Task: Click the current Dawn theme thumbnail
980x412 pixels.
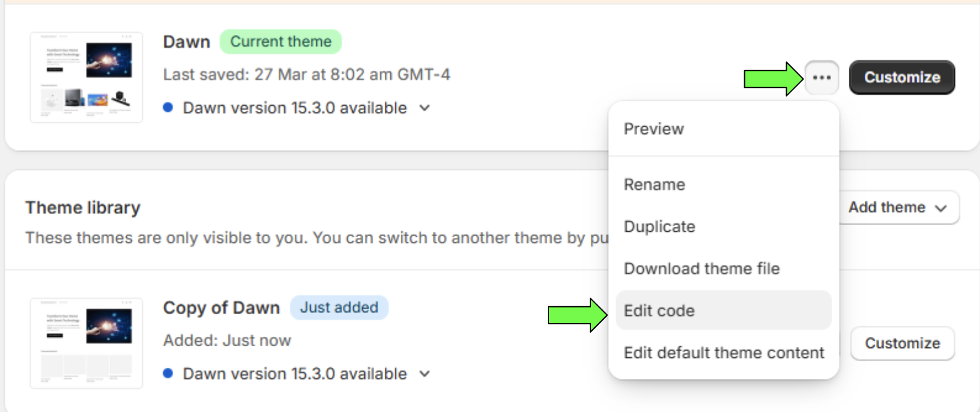Action: pos(86,77)
